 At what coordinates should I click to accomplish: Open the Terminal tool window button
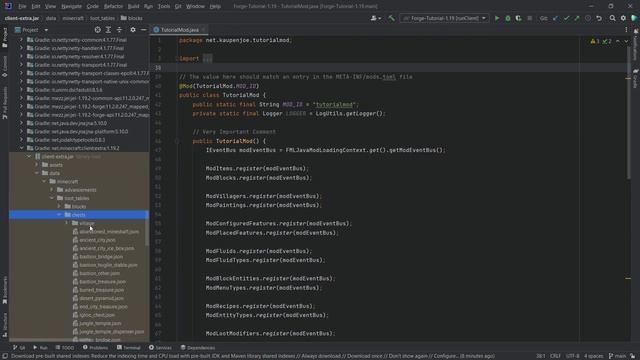pos(129,348)
